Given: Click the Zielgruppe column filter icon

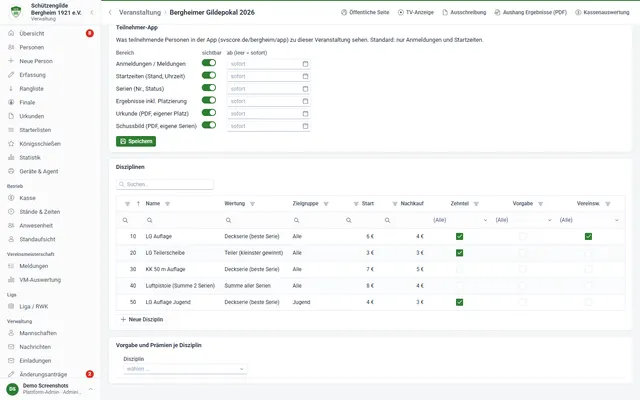Looking at the screenshot, I should point(326,204).
